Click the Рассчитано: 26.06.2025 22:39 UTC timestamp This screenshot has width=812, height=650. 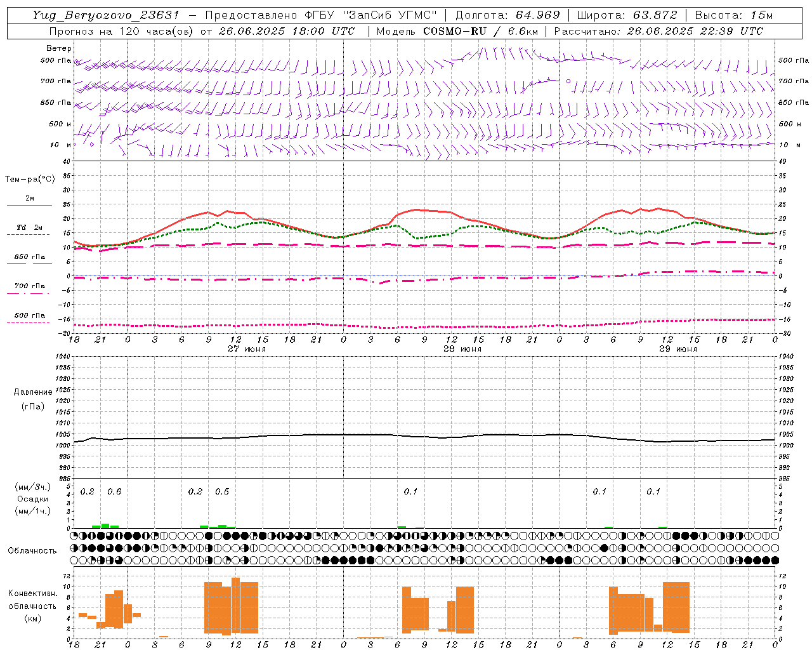pos(658,31)
